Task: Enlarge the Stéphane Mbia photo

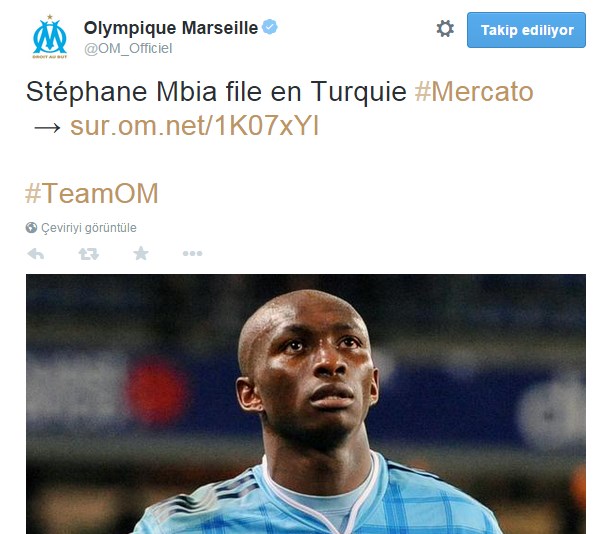Action: (306, 404)
